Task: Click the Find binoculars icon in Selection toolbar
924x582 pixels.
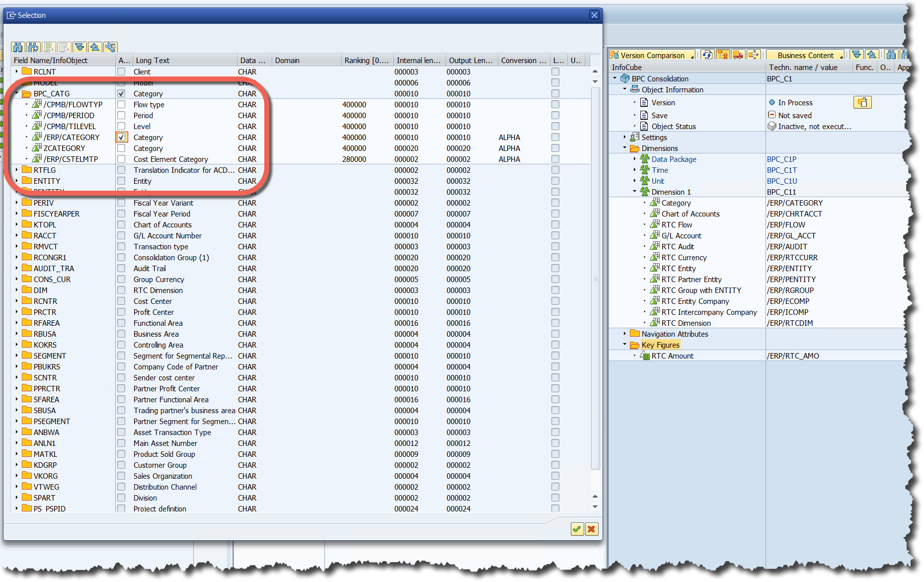Action: (x=18, y=47)
